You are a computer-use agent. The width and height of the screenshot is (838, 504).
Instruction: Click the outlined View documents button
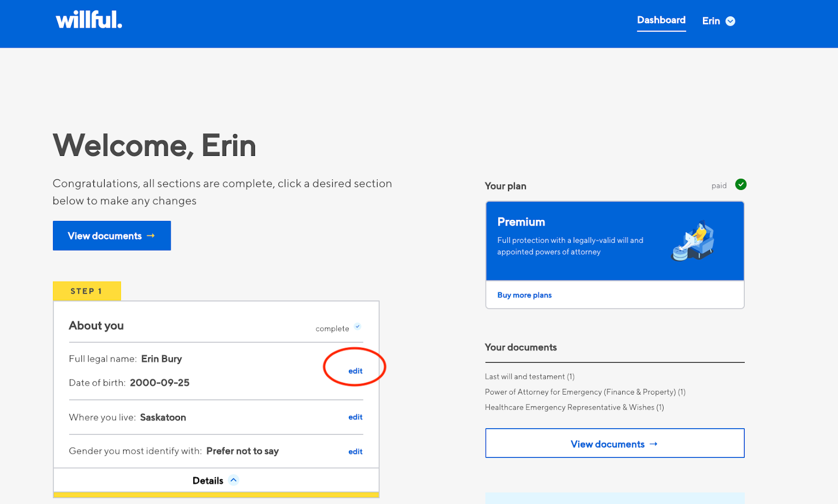pos(614,444)
